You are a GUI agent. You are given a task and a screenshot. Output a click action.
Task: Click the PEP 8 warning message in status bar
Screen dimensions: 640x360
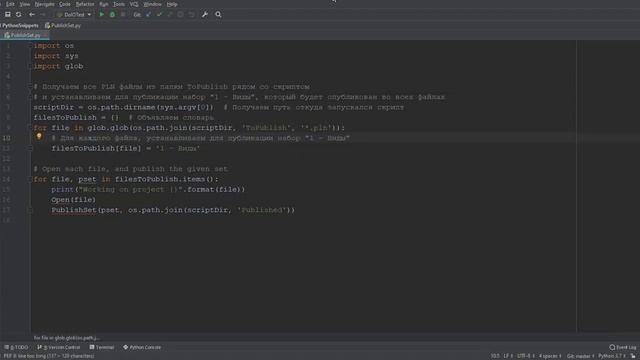pyautogui.click(x=49, y=356)
